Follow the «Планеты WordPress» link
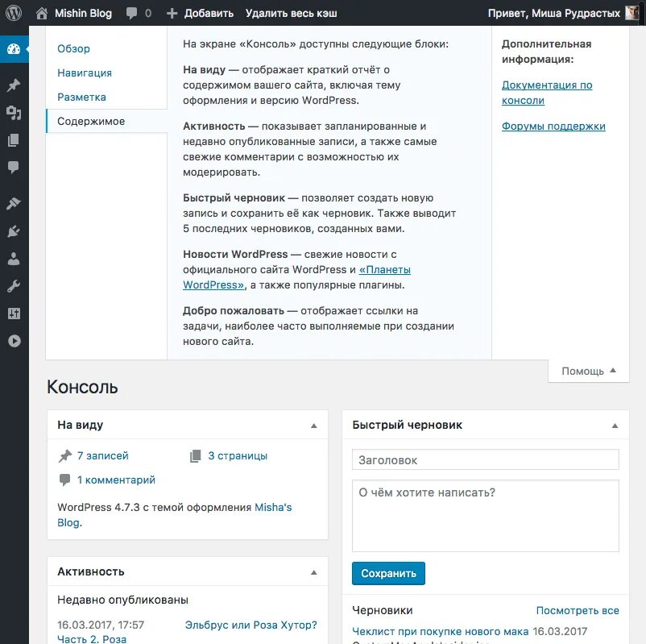 (x=296, y=277)
